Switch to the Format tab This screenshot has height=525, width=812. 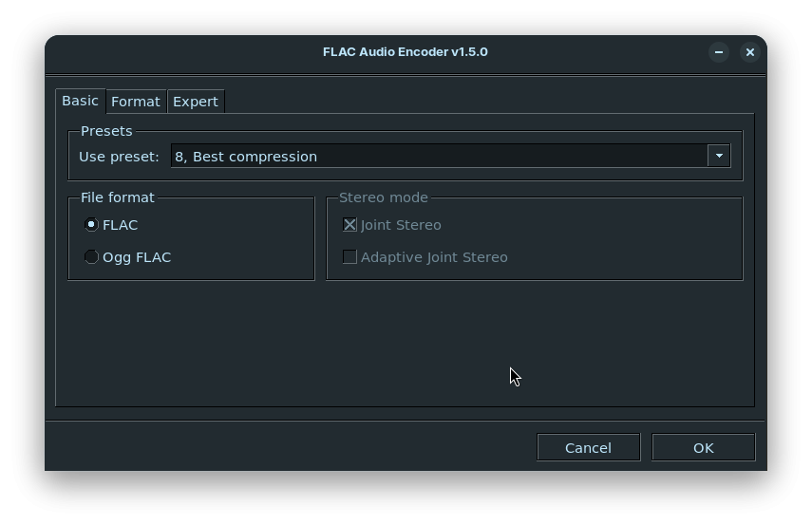[136, 102]
